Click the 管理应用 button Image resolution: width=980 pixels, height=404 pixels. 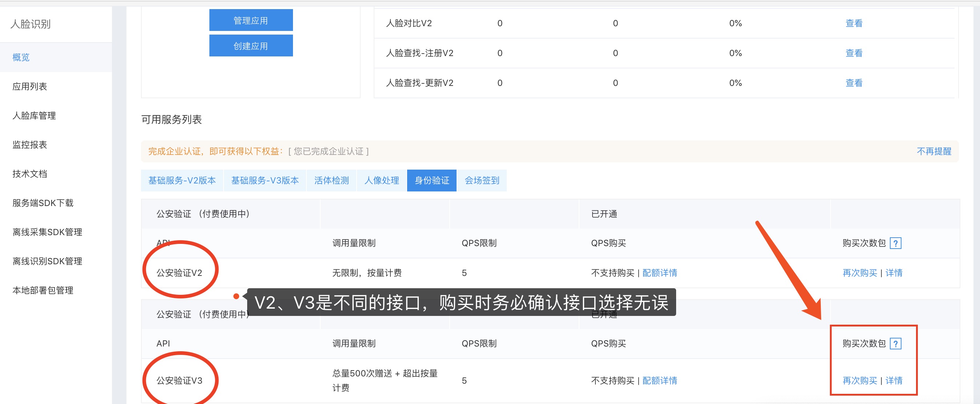pyautogui.click(x=251, y=20)
